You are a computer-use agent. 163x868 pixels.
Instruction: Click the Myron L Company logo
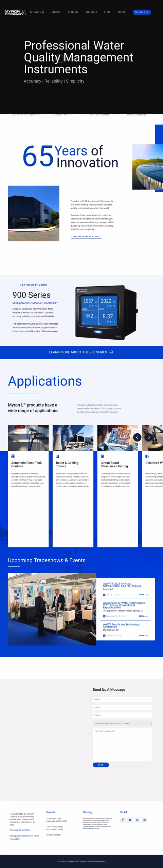point(15,13)
